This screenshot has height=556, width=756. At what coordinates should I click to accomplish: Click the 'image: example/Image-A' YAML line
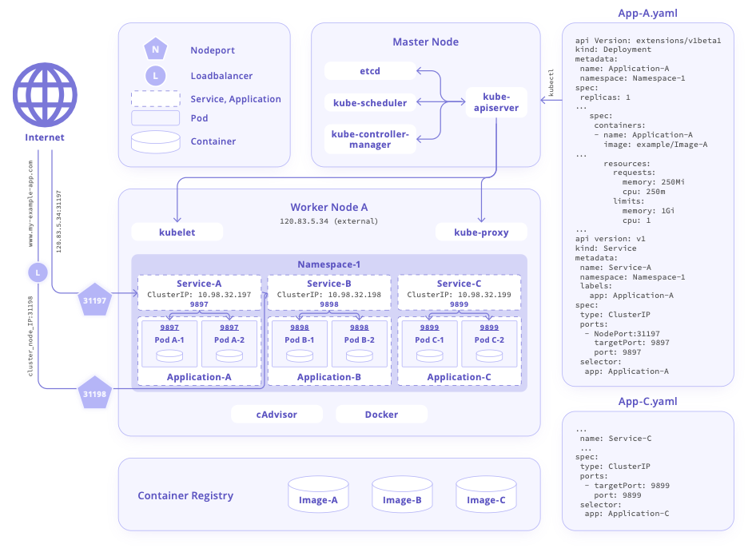coord(655,145)
